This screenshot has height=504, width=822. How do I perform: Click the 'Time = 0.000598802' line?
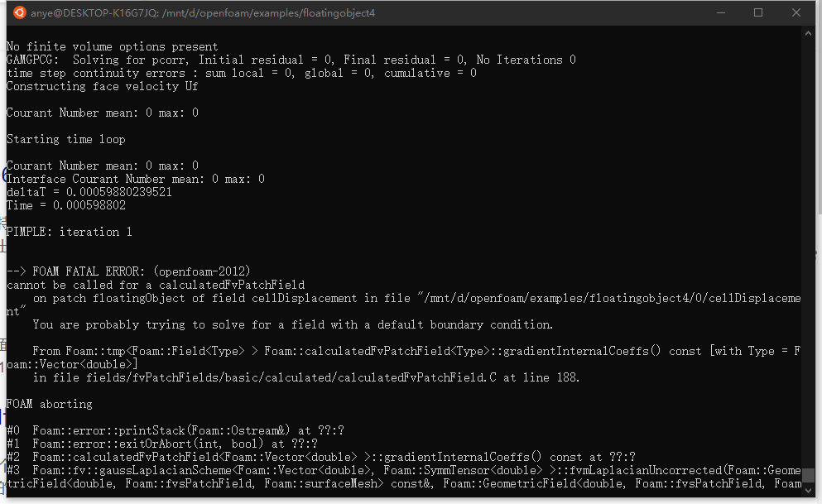pos(66,205)
